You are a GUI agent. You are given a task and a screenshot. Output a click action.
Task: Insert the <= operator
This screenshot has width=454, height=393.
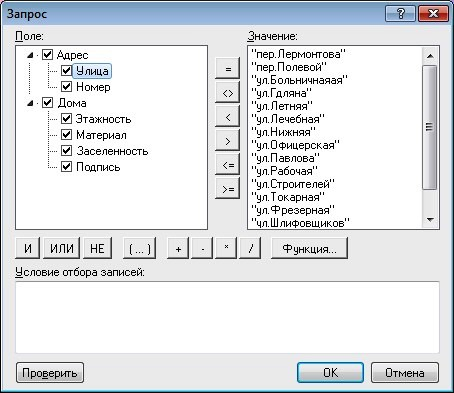(228, 165)
